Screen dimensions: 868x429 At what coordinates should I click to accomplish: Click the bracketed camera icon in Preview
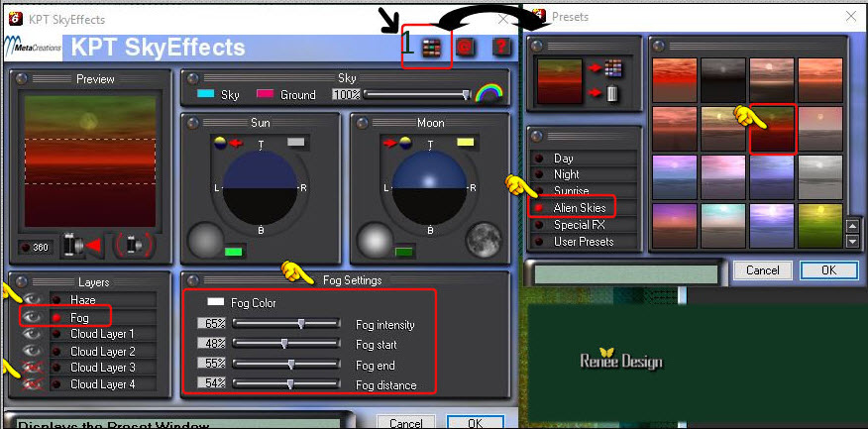pyautogui.click(x=134, y=246)
